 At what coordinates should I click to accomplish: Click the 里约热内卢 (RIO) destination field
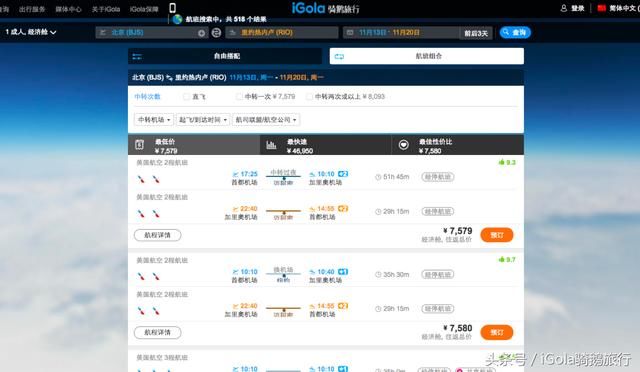pyautogui.click(x=282, y=33)
